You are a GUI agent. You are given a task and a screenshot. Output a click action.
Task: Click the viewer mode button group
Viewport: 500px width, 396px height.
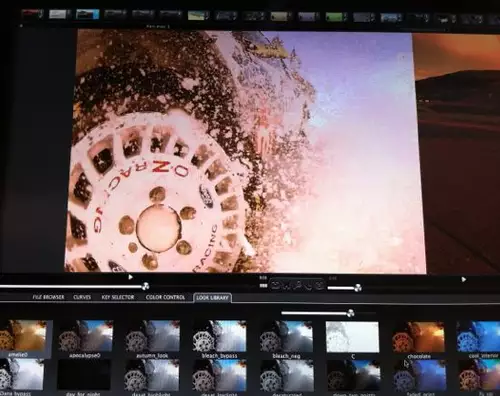click(x=297, y=285)
